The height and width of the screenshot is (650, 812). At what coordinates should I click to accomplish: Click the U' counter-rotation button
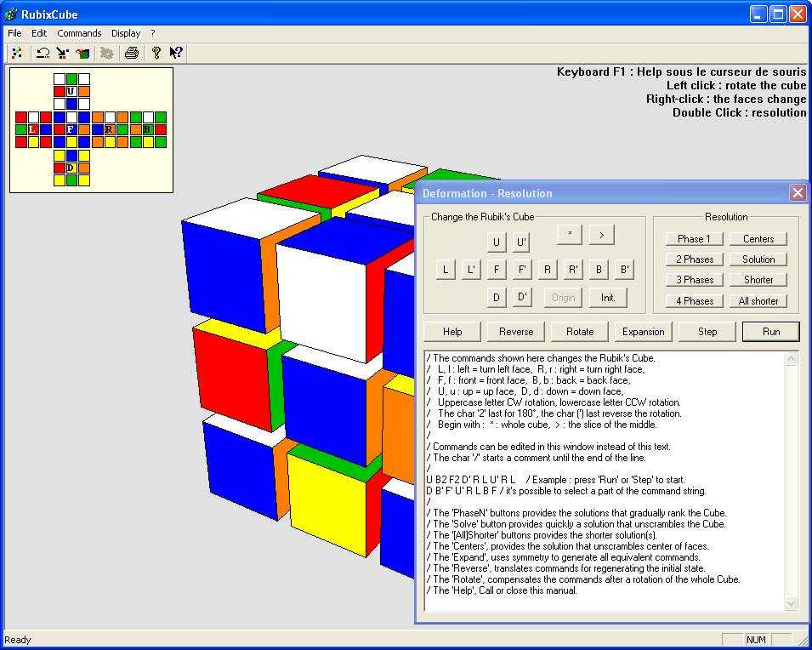coord(521,242)
